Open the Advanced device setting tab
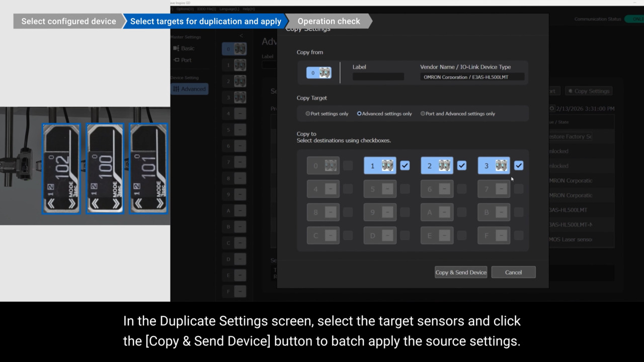Image resolution: width=644 pixels, height=362 pixels. click(190, 89)
